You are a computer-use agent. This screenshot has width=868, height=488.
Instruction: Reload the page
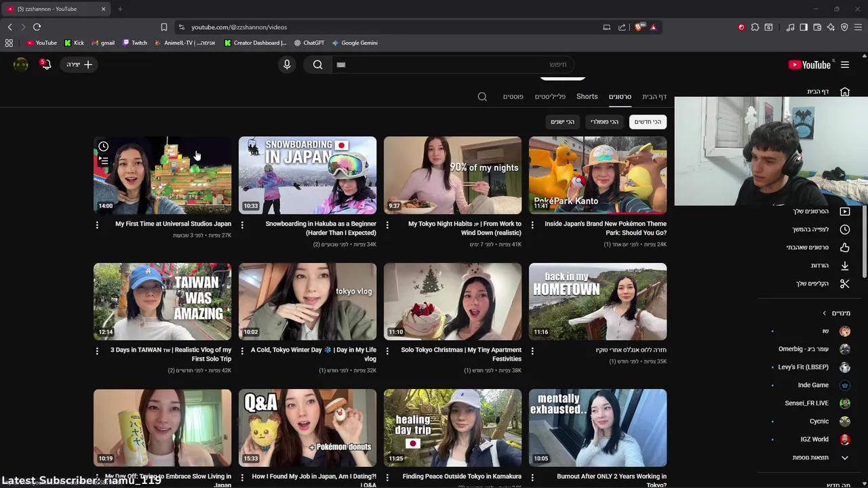click(37, 27)
